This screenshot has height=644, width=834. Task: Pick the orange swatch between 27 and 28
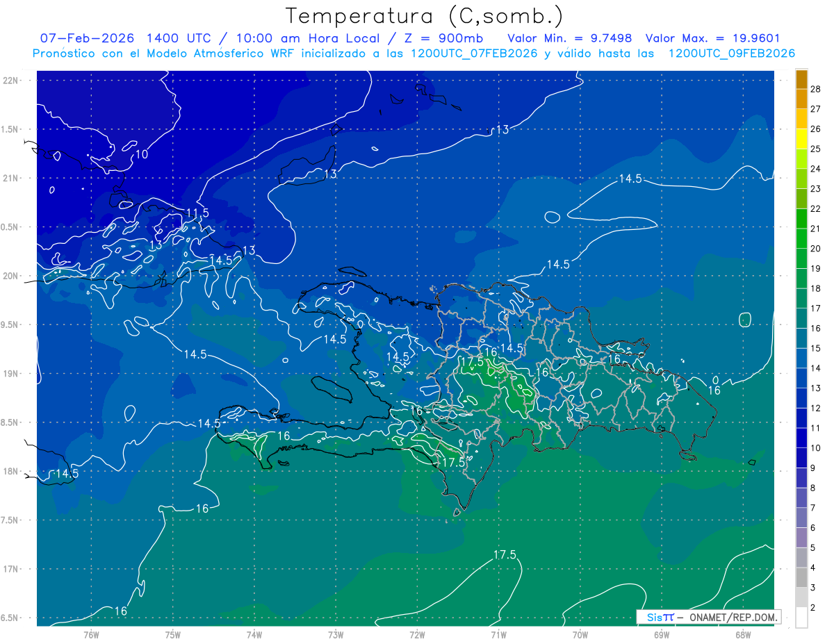[x=801, y=99]
